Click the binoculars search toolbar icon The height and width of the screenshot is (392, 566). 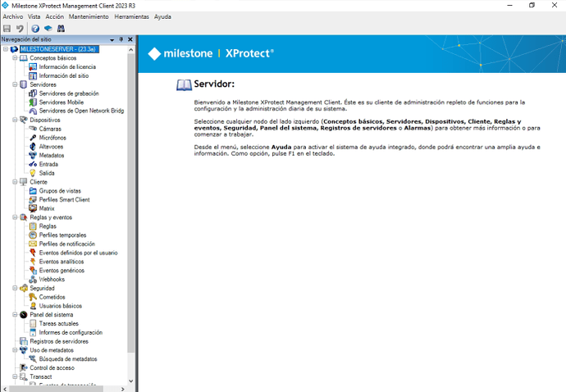(61, 28)
